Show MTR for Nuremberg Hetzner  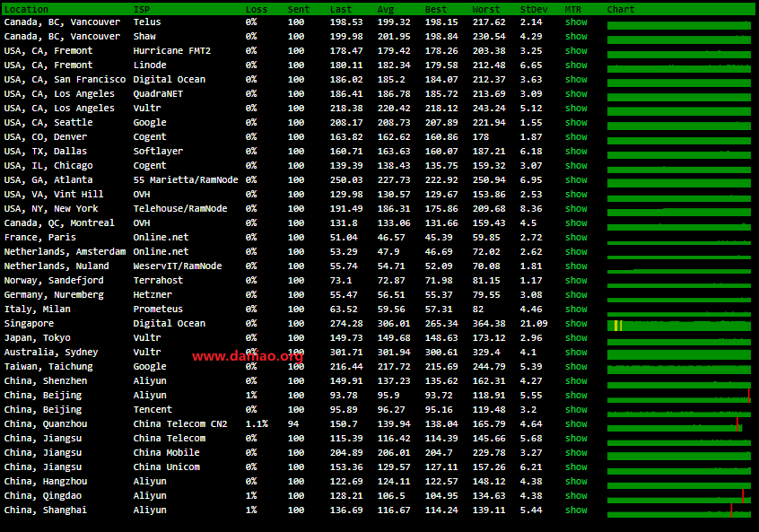[x=576, y=295]
